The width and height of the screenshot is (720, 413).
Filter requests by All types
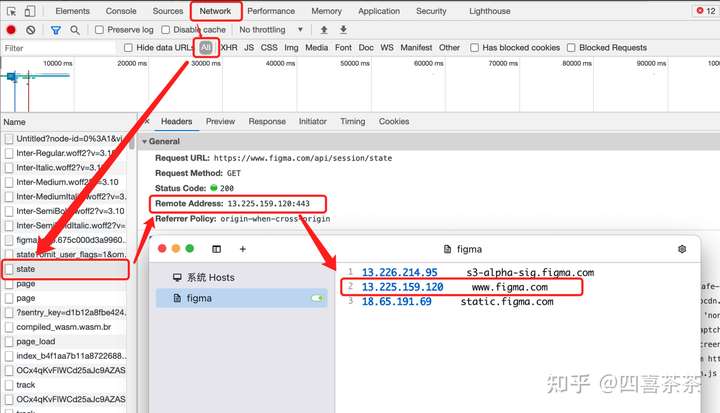(x=206, y=47)
